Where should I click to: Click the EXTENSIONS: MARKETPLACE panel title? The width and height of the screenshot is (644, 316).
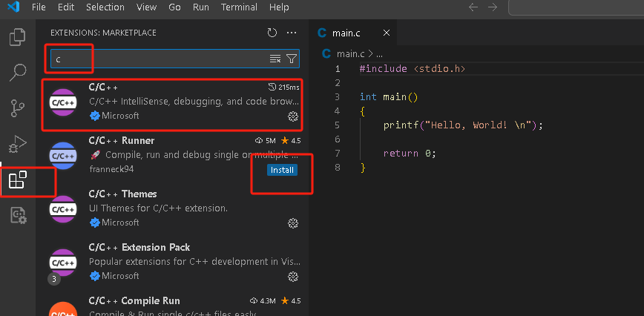pyautogui.click(x=103, y=33)
